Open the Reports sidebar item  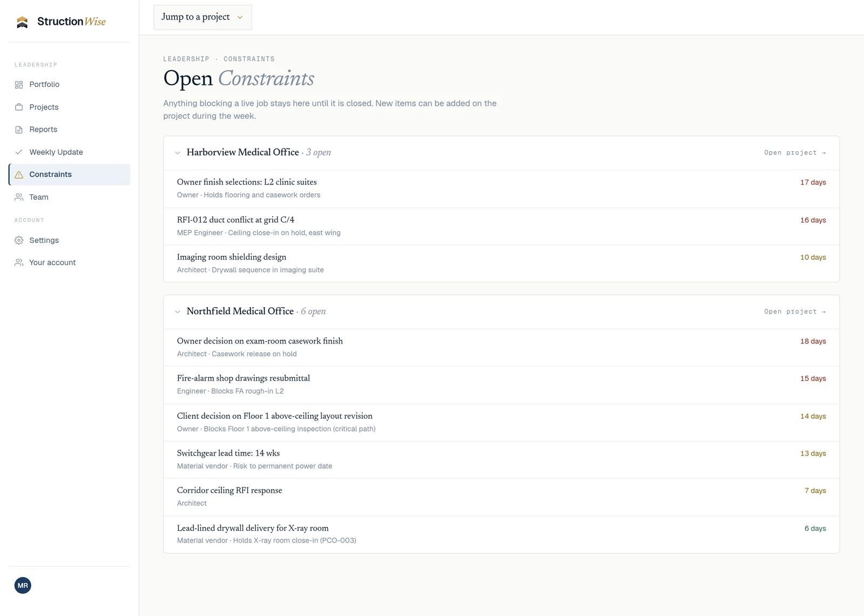(69, 130)
